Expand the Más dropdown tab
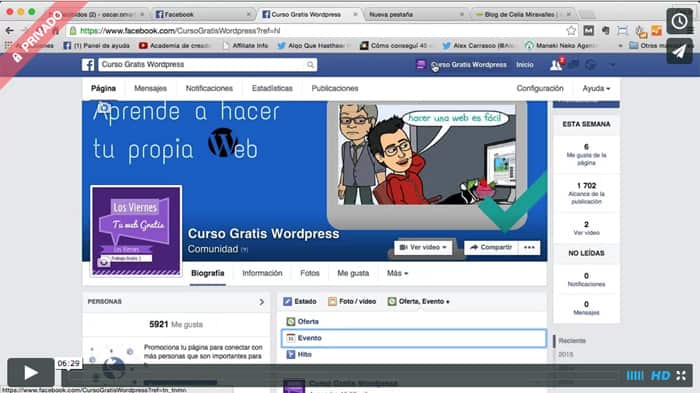The image size is (700, 393). pos(397,273)
